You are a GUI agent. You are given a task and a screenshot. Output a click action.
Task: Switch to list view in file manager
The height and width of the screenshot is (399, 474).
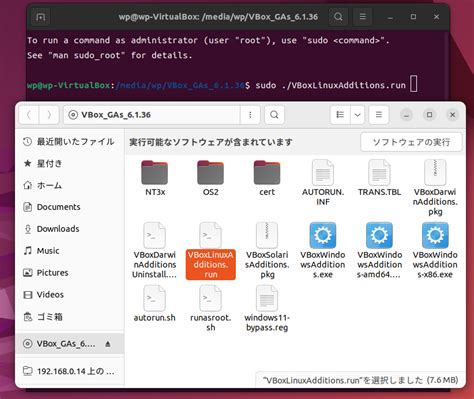pos(340,115)
